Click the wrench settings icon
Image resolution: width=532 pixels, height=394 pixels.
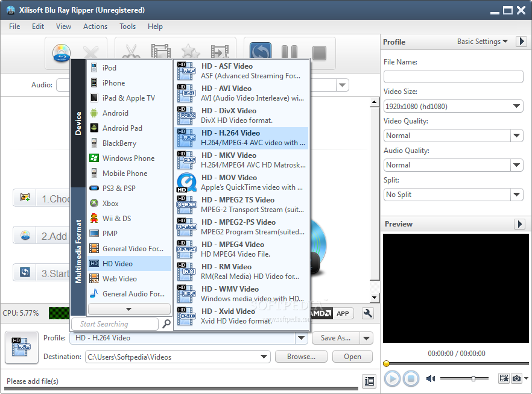pyautogui.click(x=367, y=313)
